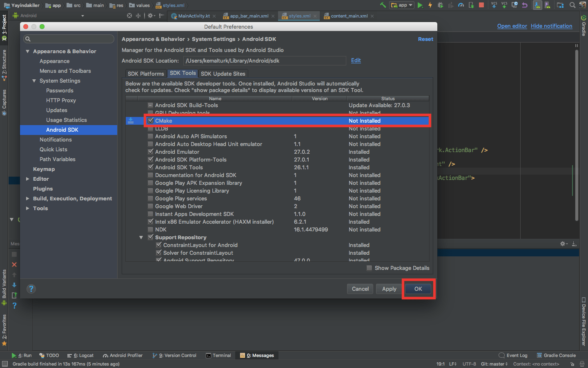Image resolution: width=588 pixels, height=368 pixels.
Task: Uncheck the Android Emulator checkbox
Action: (x=151, y=152)
